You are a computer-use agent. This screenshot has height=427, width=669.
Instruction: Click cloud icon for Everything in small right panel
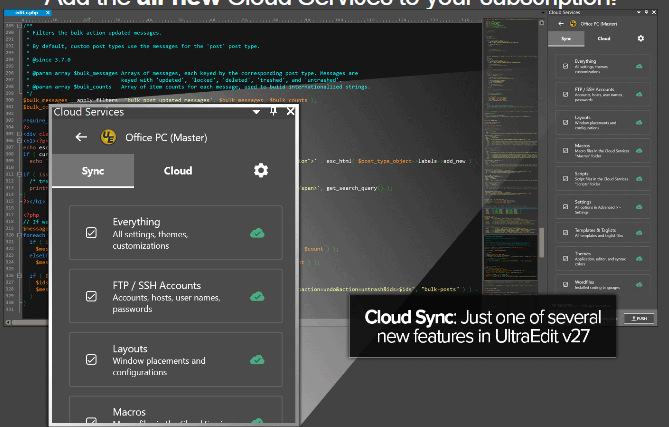(639, 66)
